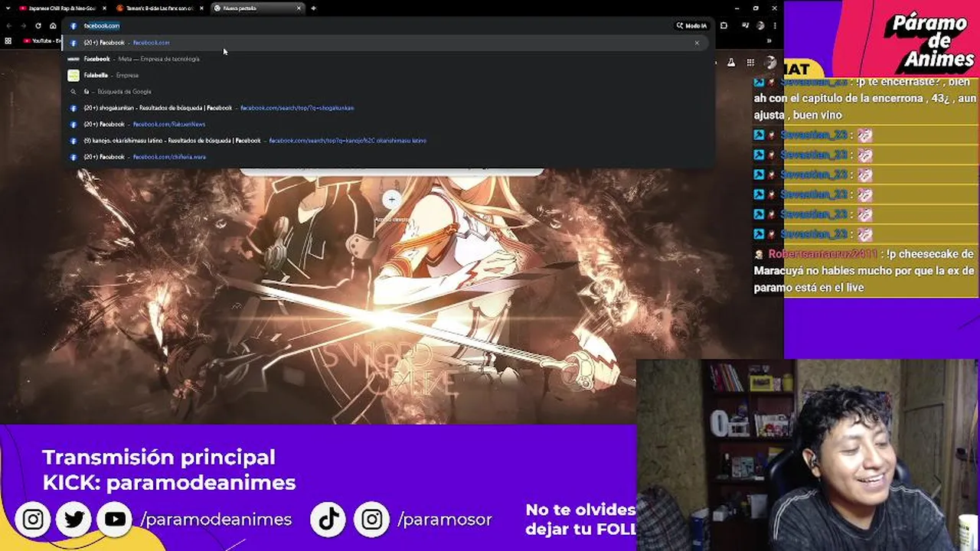Image resolution: width=980 pixels, height=551 pixels.
Task: Add shortcut with plus circle
Action: pos(391,200)
